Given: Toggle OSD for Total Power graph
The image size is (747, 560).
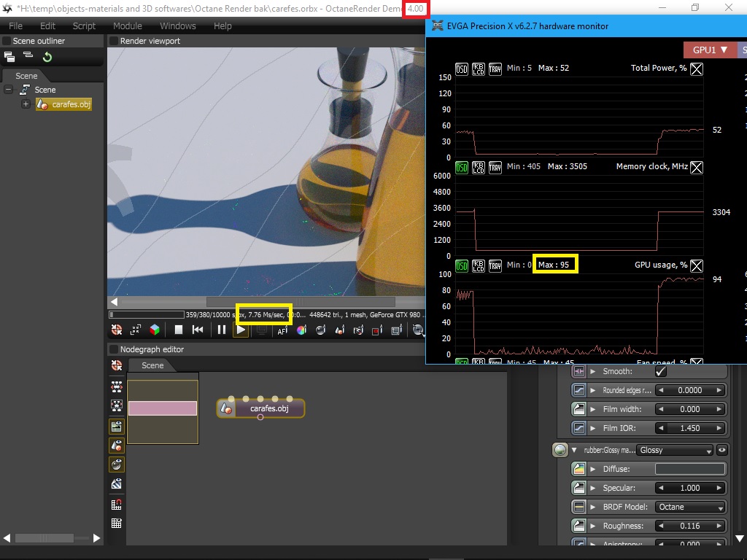Looking at the screenshot, I should 462,69.
